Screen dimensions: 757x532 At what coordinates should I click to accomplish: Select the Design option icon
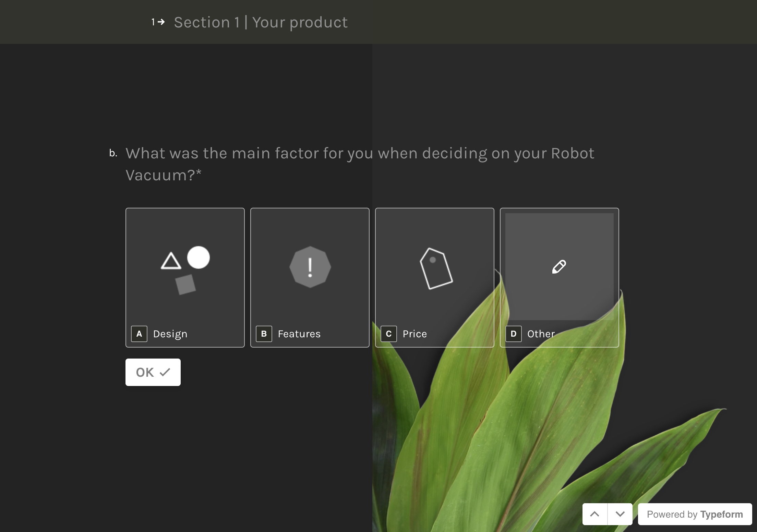pyautogui.click(x=185, y=268)
